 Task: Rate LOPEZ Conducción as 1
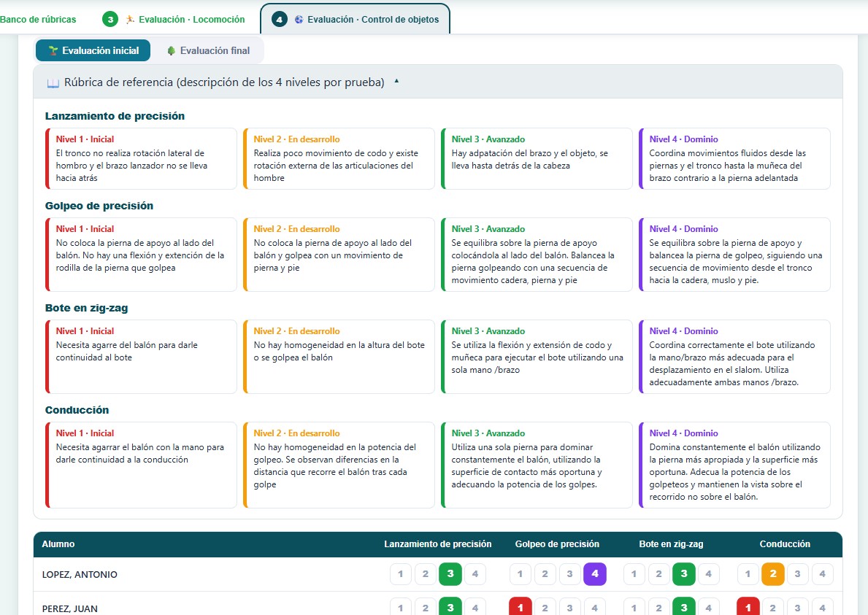click(748, 574)
